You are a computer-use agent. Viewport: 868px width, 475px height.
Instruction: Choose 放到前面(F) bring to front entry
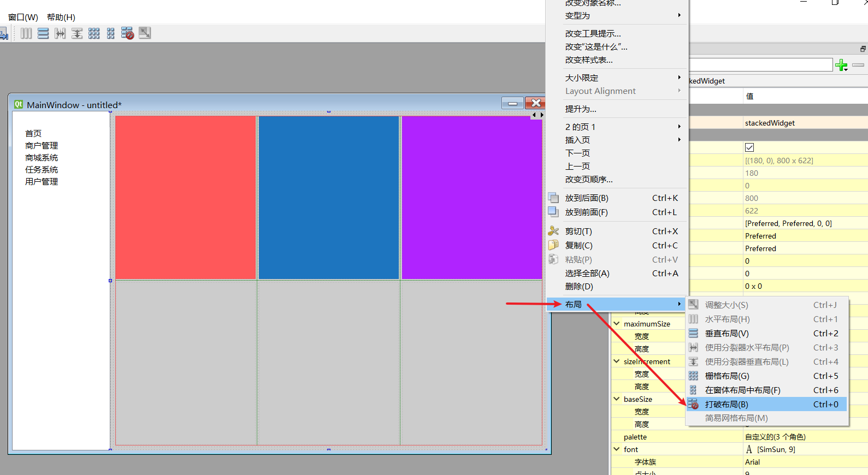[616, 212]
